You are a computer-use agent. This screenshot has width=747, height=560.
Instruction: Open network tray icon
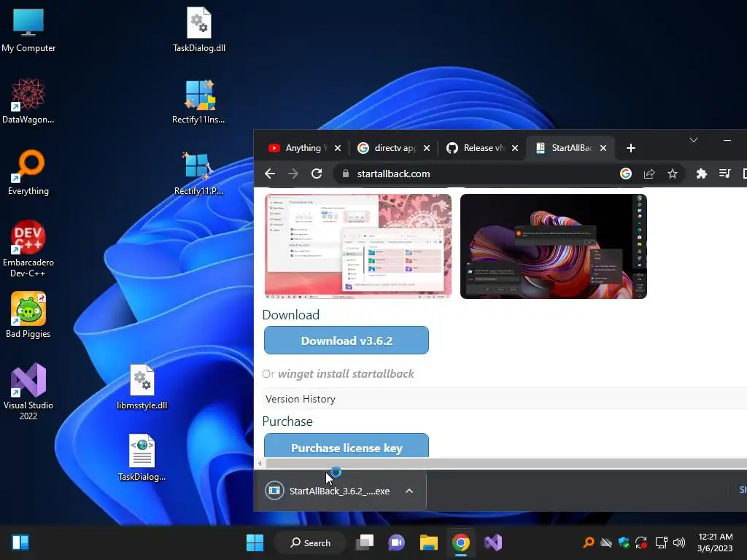pos(661,542)
